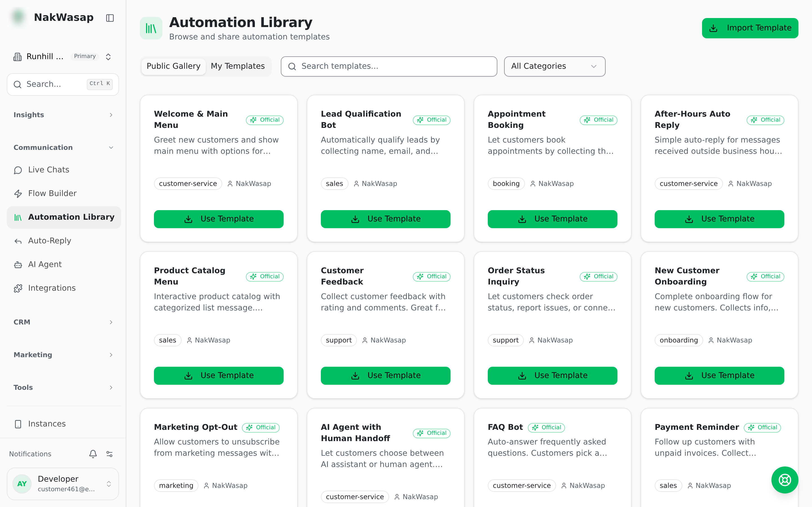Viewport: 812px width, 507px height.
Task: Open Integrations page
Action: [x=64, y=288]
